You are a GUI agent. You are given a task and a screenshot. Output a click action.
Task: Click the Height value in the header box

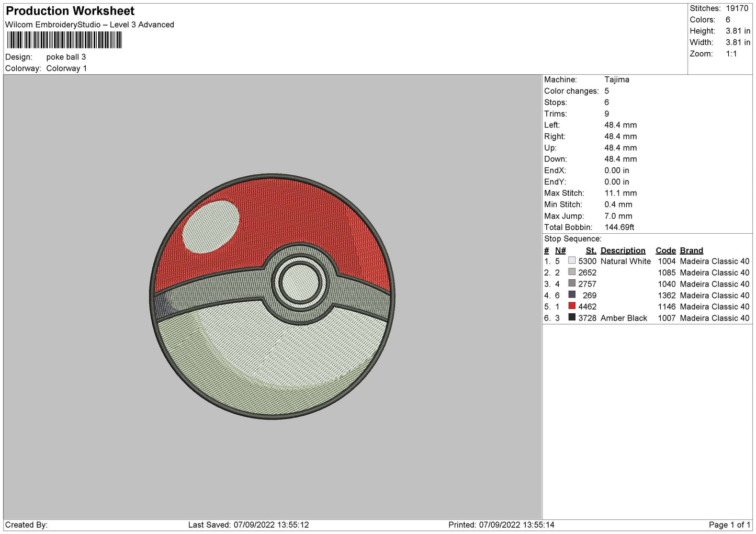[x=738, y=31]
